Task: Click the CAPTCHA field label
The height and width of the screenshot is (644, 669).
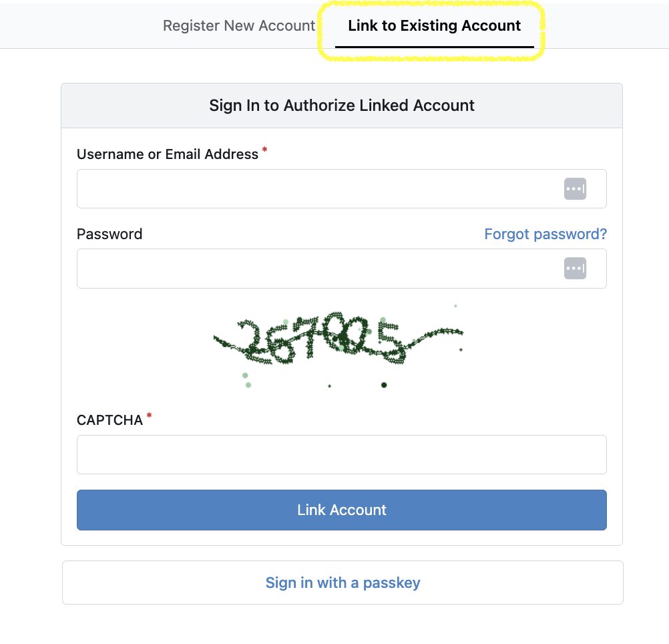Action: (109, 420)
